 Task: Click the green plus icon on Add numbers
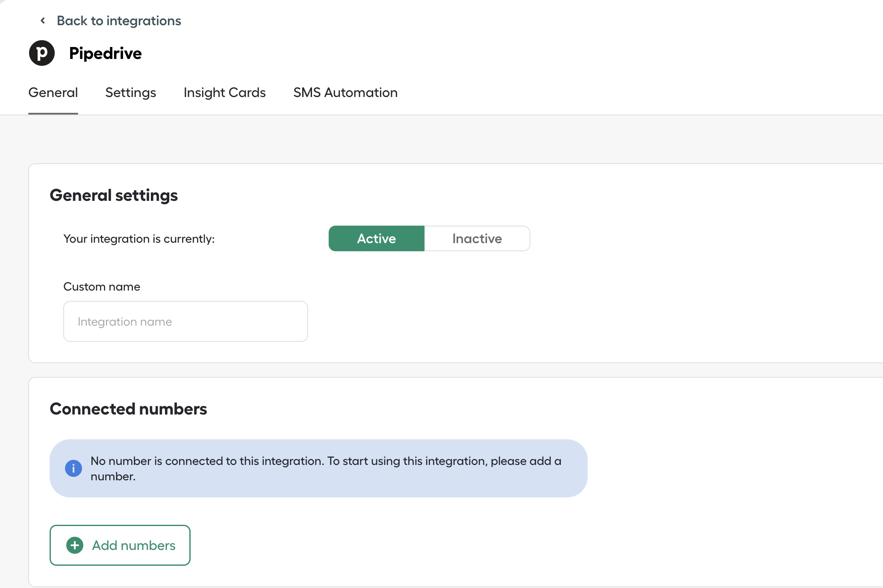(75, 545)
